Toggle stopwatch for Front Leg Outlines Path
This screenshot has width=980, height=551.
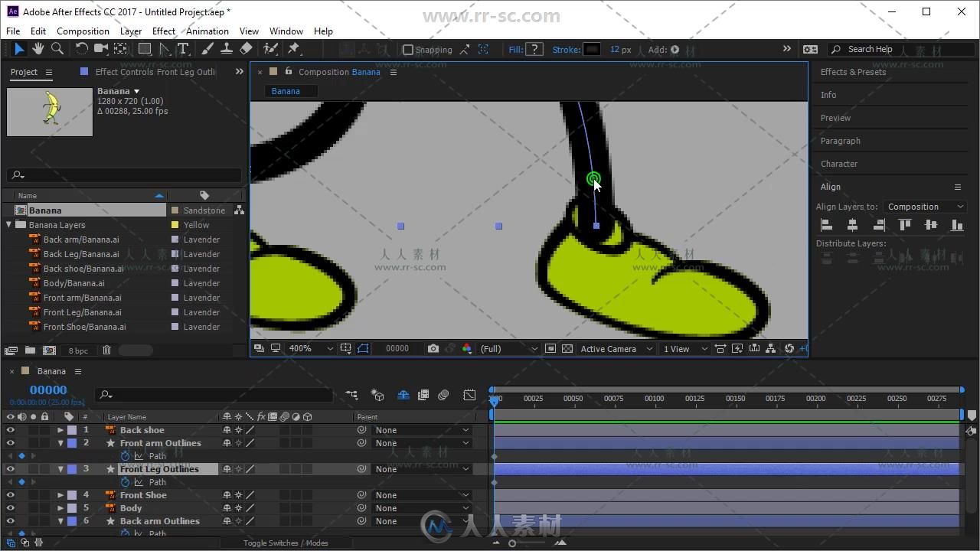click(x=126, y=482)
